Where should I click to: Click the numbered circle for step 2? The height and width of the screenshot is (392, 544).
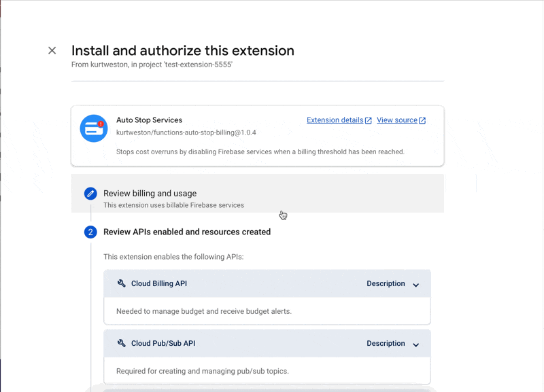pyautogui.click(x=90, y=232)
